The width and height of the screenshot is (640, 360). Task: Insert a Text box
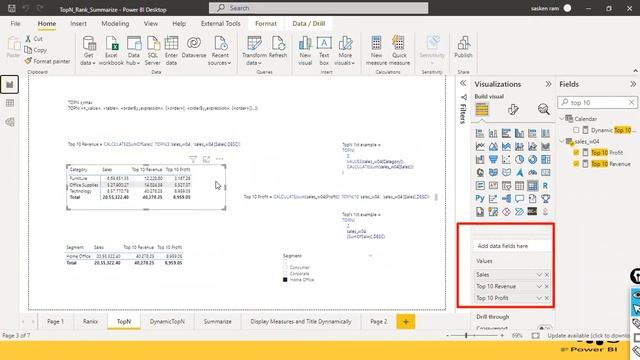[324, 51]
